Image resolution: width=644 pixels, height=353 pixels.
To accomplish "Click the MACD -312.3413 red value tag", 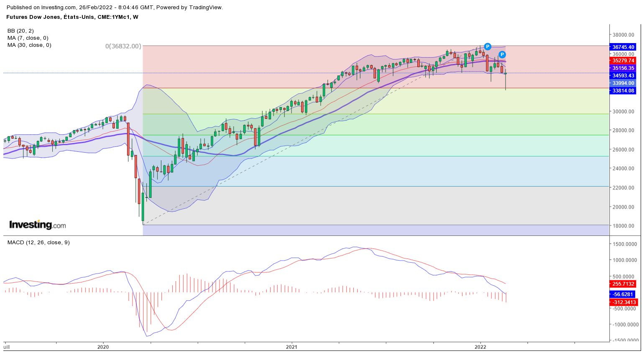I will click(624, 302).
